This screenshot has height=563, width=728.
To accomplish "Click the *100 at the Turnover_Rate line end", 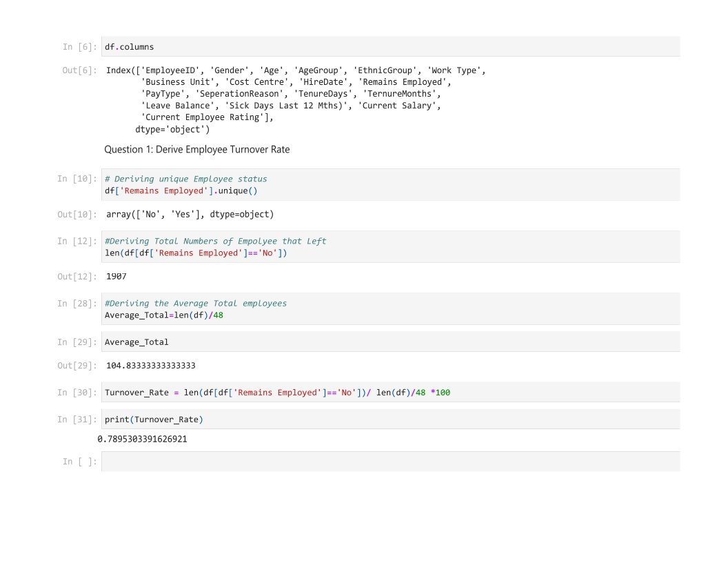I will 440,392.
